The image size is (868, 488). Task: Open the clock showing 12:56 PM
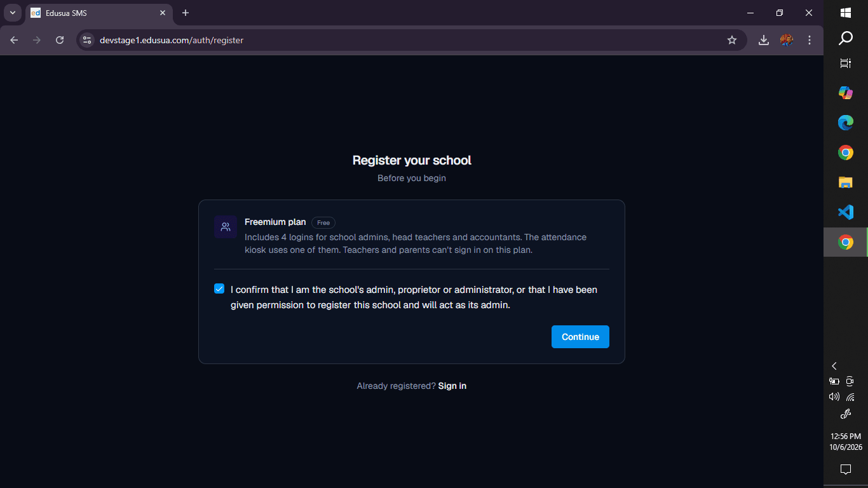[x=846, y=442]
